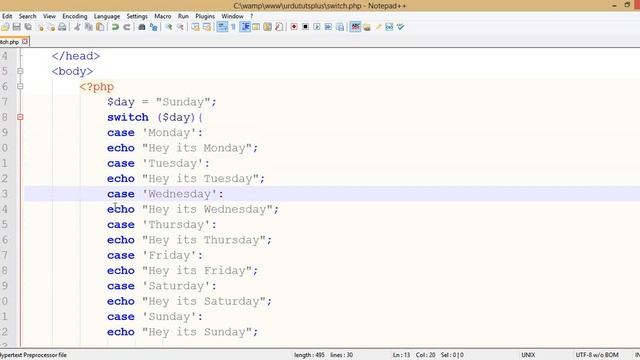The image size is (640, 360).
Task: Toggle the Indent Guide toolbar icon
Action: tap(245, 27)
